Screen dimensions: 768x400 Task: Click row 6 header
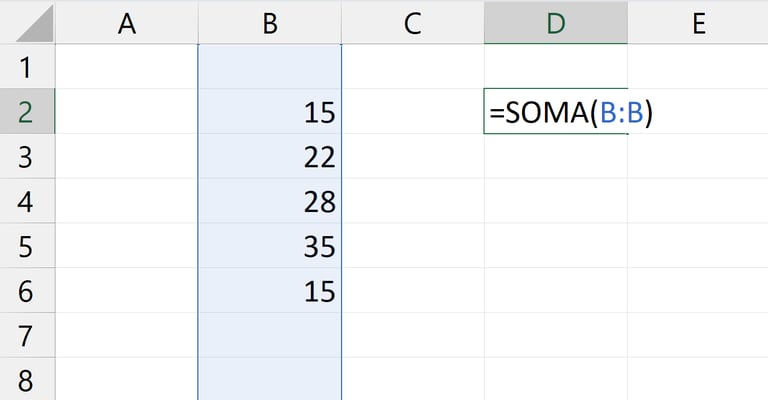(27, 290)
